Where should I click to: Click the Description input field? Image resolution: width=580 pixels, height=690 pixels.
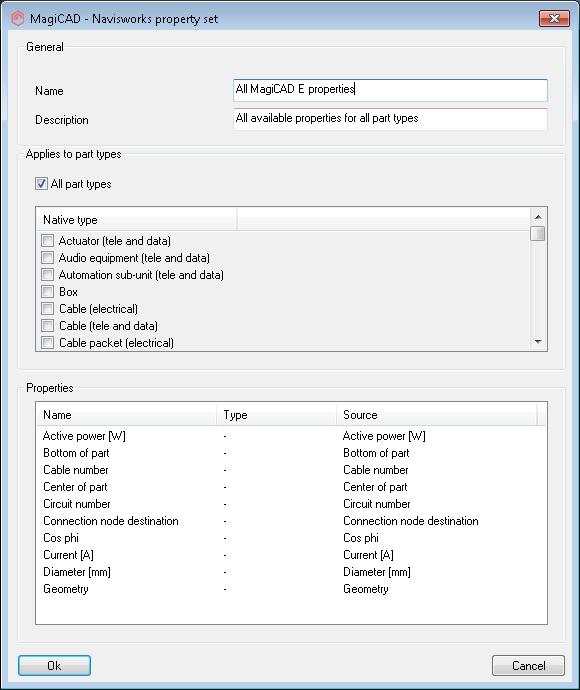(x=390, y=119)
